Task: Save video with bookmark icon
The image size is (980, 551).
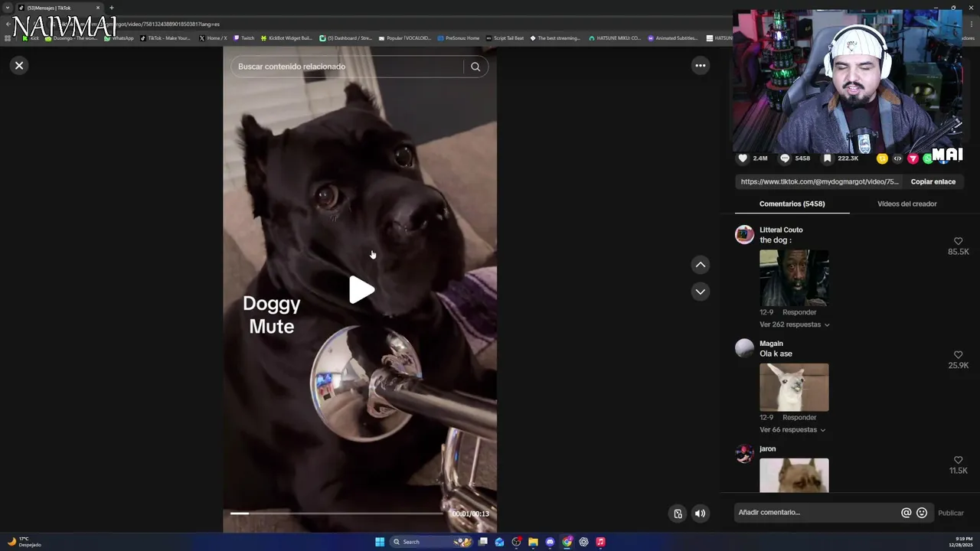Action: click(x=828, y=158)
